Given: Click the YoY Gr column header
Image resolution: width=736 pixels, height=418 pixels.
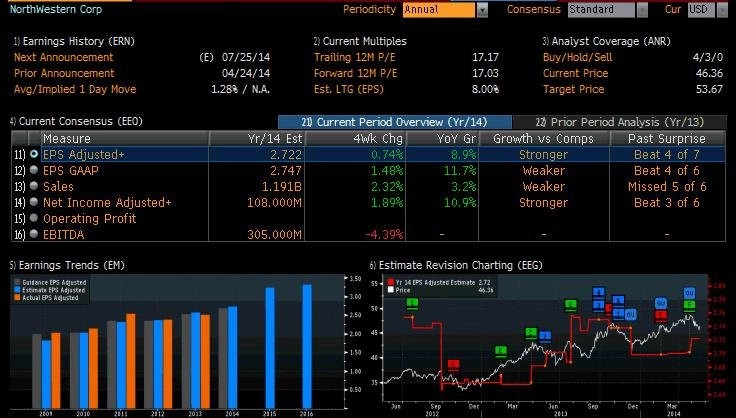Looking at the screenshot, I should (x=442, y=138).
